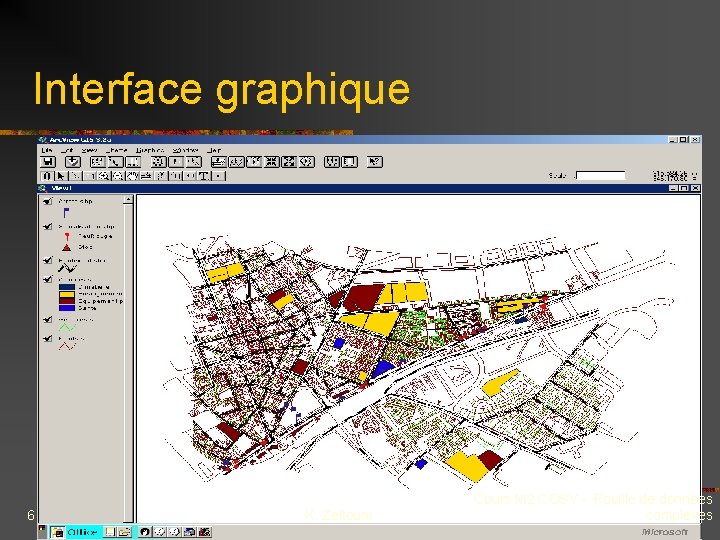This screenshot has height=540, width=720.
Task: Open the Theme menu
Action: tap(116, 150)
